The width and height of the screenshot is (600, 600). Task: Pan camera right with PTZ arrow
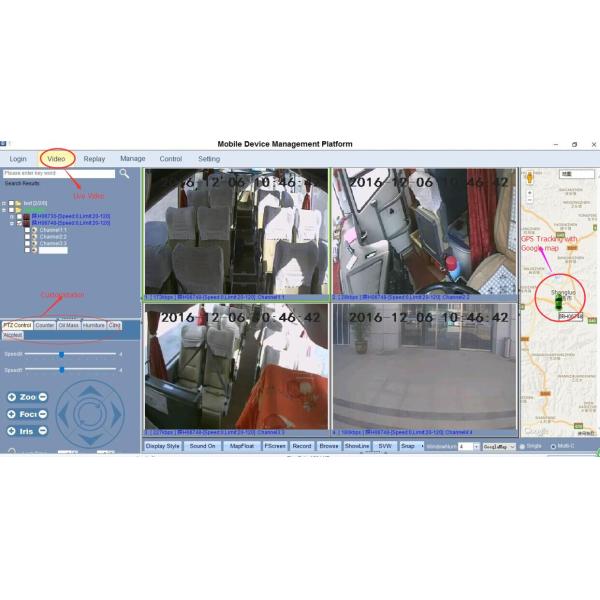tap(116, 412)
